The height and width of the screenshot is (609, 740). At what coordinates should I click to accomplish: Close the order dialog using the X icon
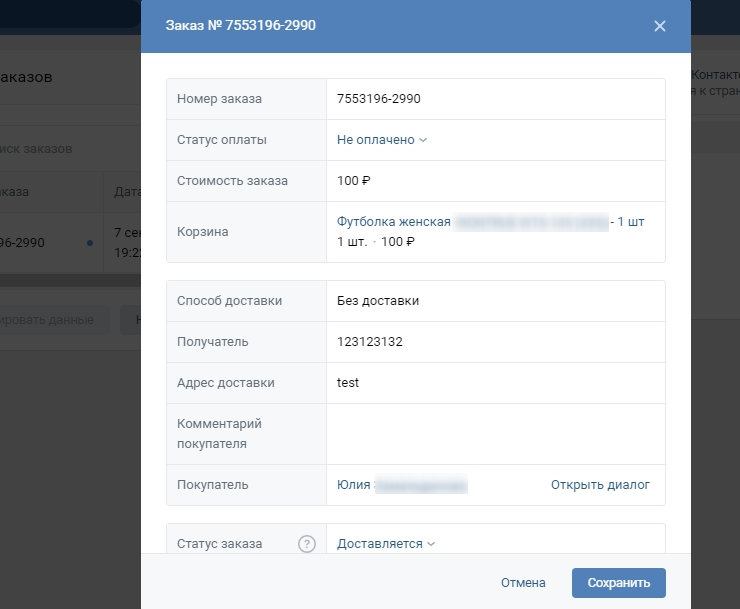(x=659, y=26)
